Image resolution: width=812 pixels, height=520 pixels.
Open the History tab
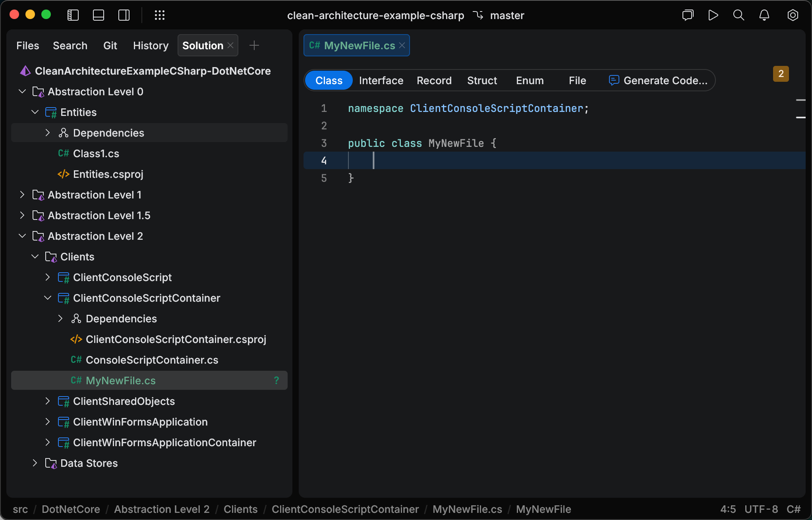(x=151, y=45)
